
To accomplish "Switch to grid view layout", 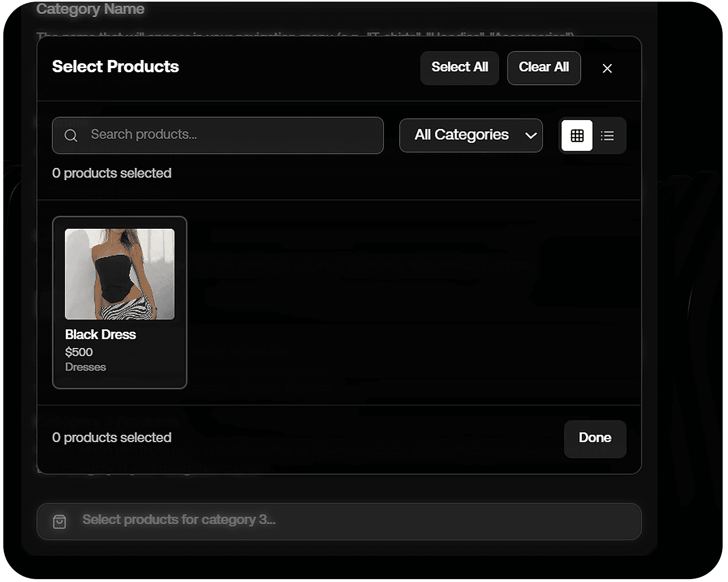I will (x=577, y=136).
